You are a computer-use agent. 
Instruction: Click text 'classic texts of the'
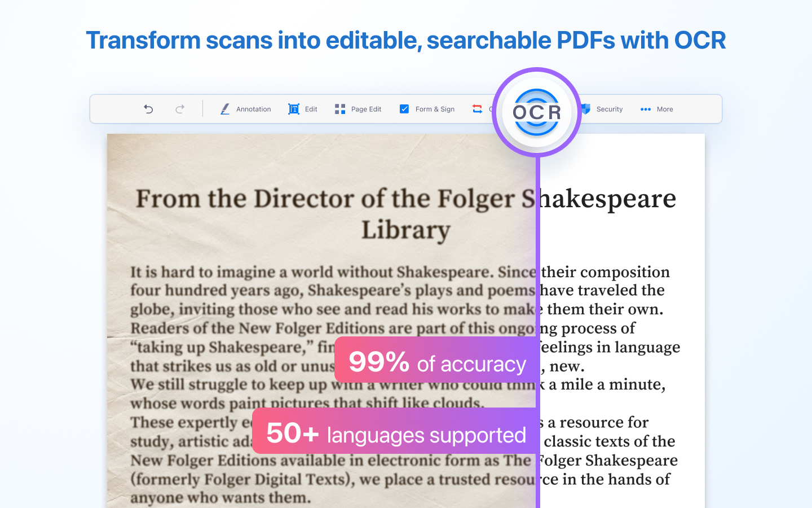coord(610,441)
